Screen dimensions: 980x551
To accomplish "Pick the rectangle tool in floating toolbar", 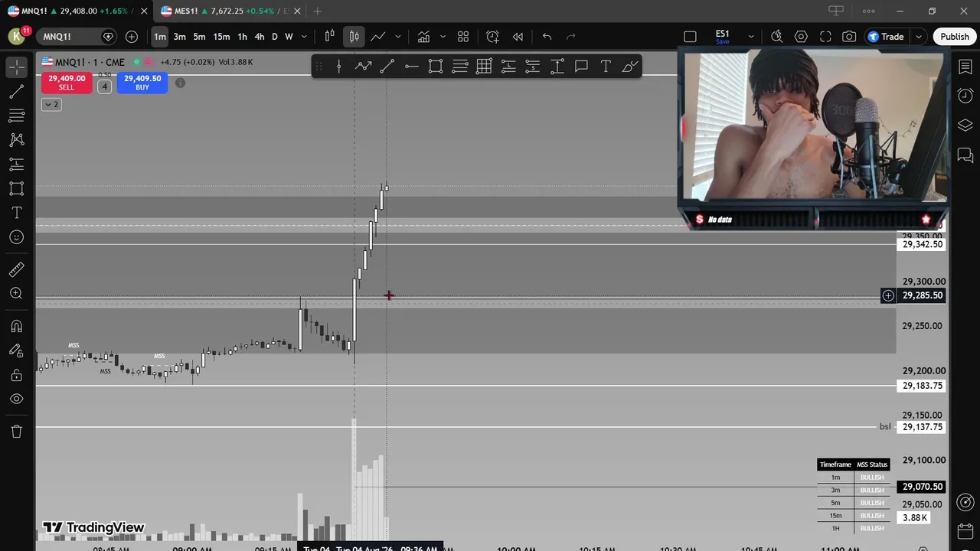I will (x=436, y=67).
